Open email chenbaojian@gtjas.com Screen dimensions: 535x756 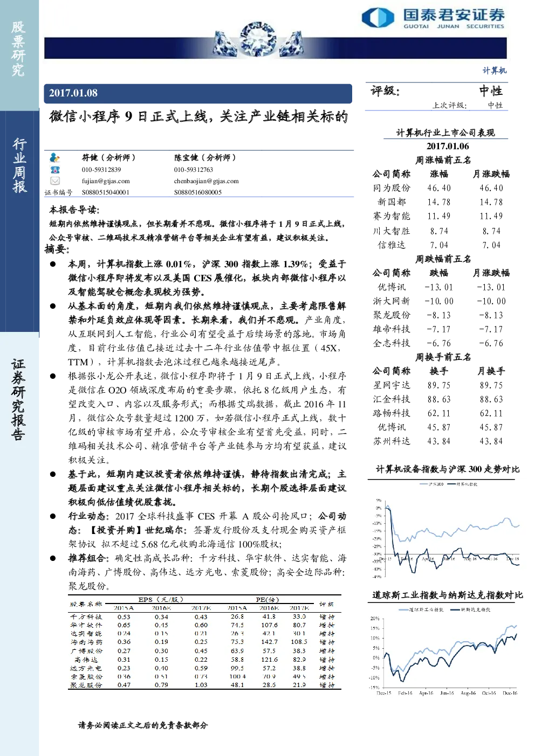tap(206, 181)
